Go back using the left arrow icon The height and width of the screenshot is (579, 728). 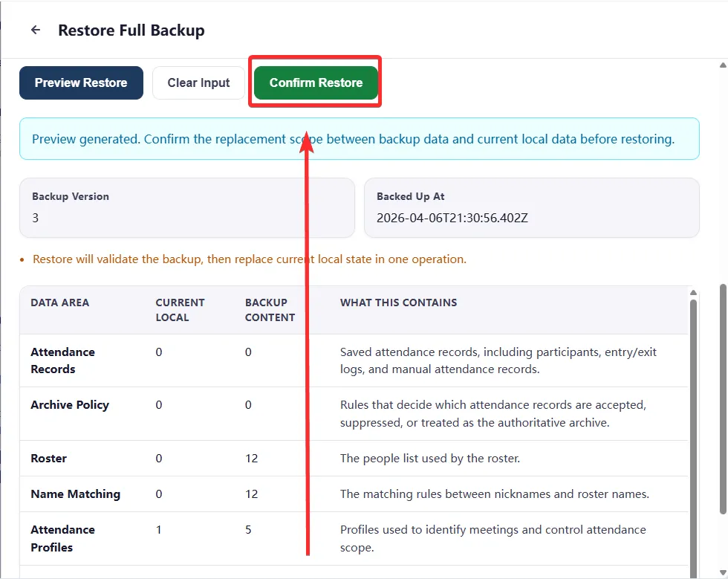click(36, 30)
